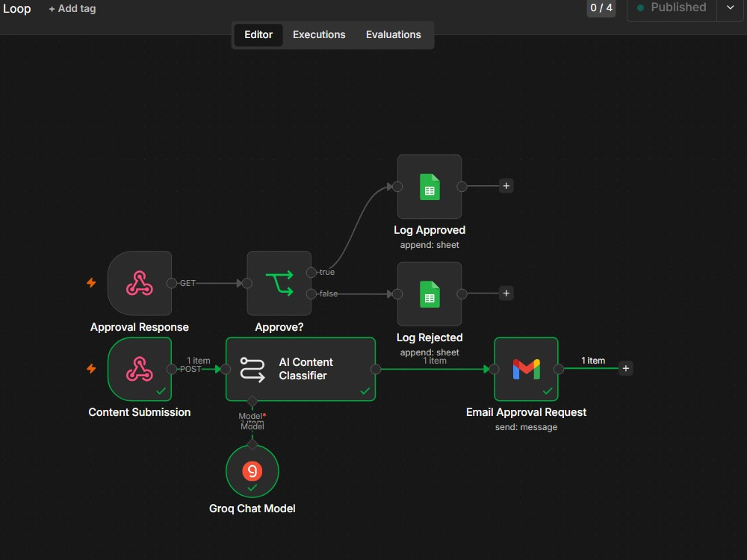Click the + Add tag link
The width and height of the screenshot is (747, 560).
[72, 8]
